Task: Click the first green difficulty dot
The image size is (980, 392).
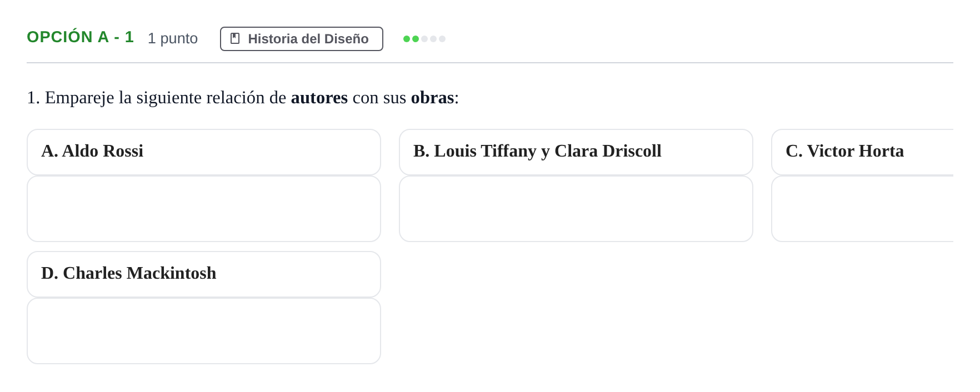Action: pyautogui.click(x=407, y=39)
